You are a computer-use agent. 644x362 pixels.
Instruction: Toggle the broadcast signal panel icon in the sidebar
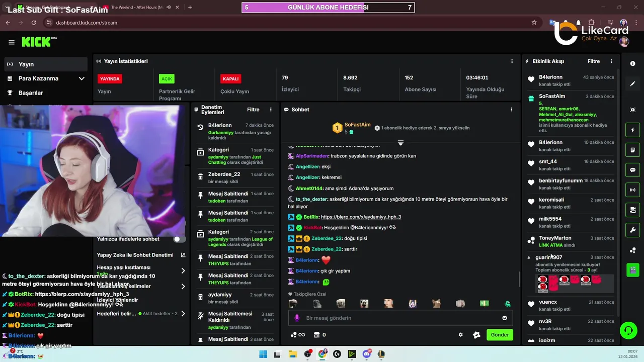(632, 190)
